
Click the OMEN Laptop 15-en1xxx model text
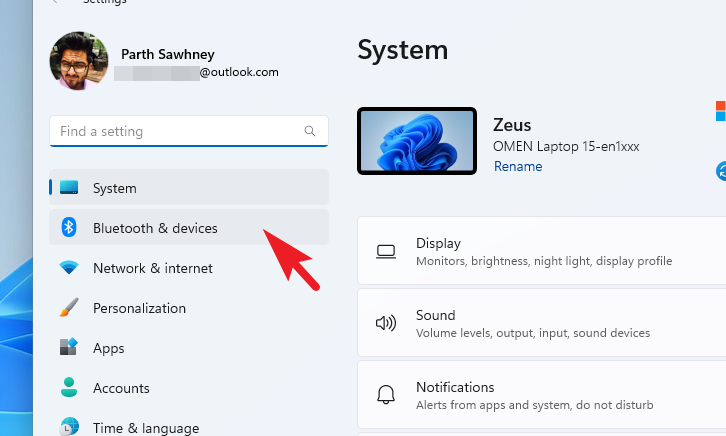(566, 146)
